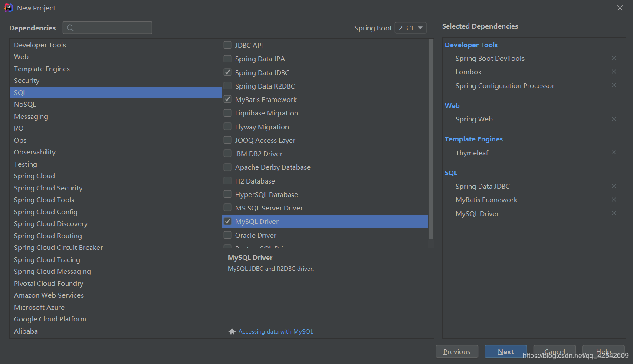The image size is (633, 364).
Task: Choose the NoSQL category
Action: point(115,105)
